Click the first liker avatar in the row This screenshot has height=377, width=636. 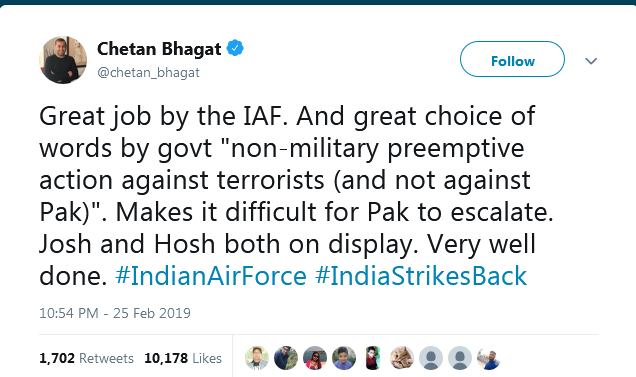click(x=257, y=358)
